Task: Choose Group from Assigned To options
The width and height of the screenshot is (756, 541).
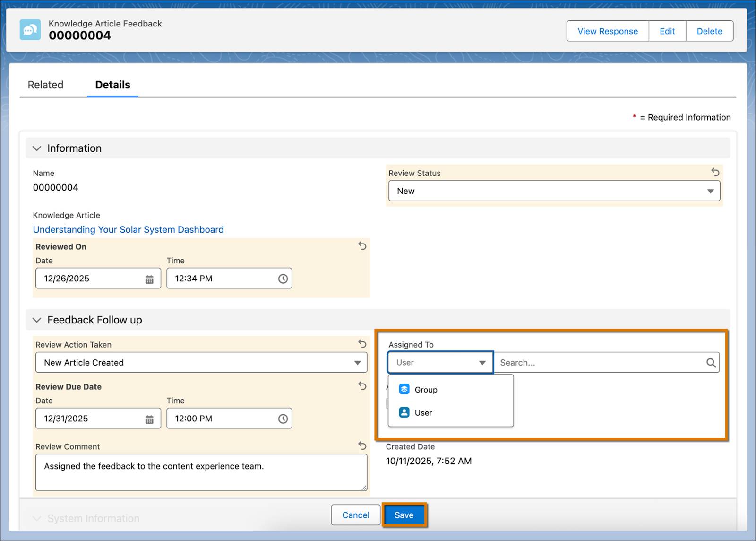Action: [x=451, y=390]
